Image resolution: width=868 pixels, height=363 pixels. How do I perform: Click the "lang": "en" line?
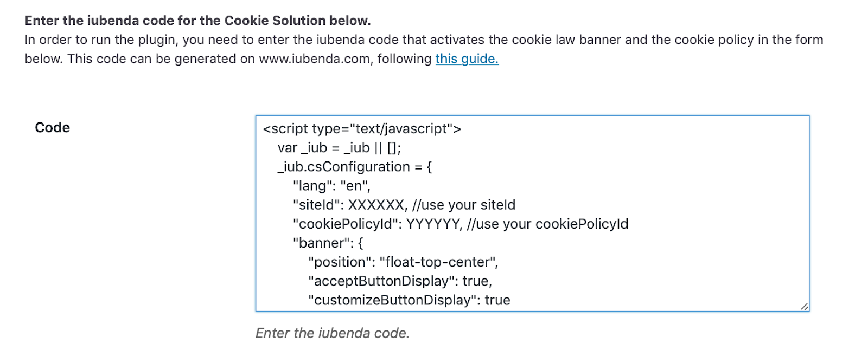coord(331,186)
